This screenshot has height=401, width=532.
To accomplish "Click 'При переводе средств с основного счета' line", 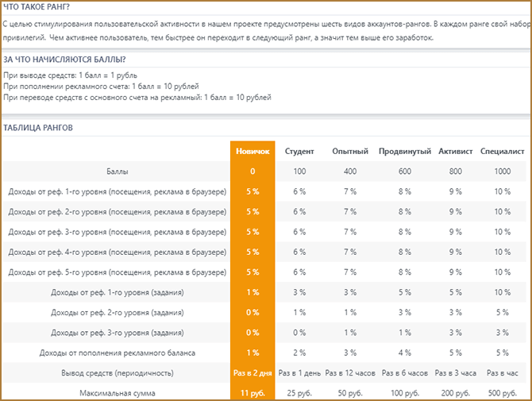I will [x=137, y=98].
